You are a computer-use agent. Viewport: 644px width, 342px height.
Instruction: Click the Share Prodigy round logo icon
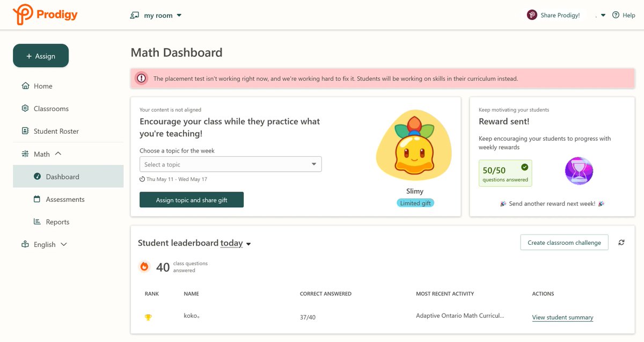tap(532, 15)
